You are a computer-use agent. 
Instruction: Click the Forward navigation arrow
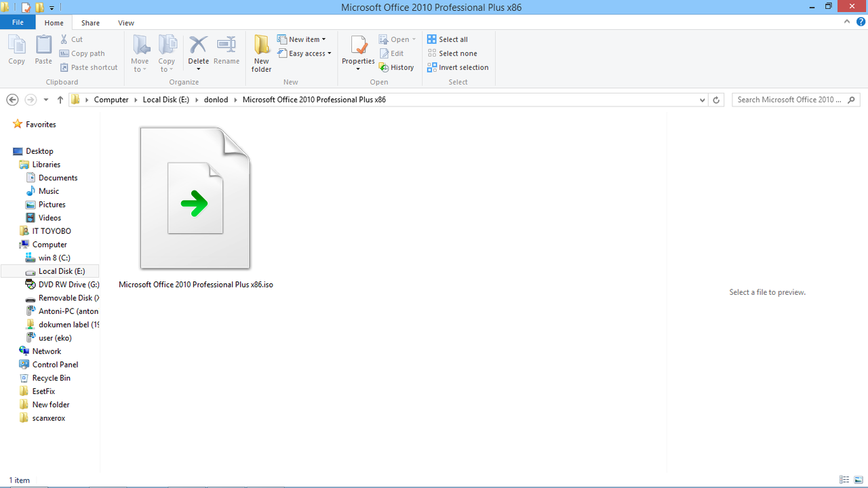(x=31, y=100)
